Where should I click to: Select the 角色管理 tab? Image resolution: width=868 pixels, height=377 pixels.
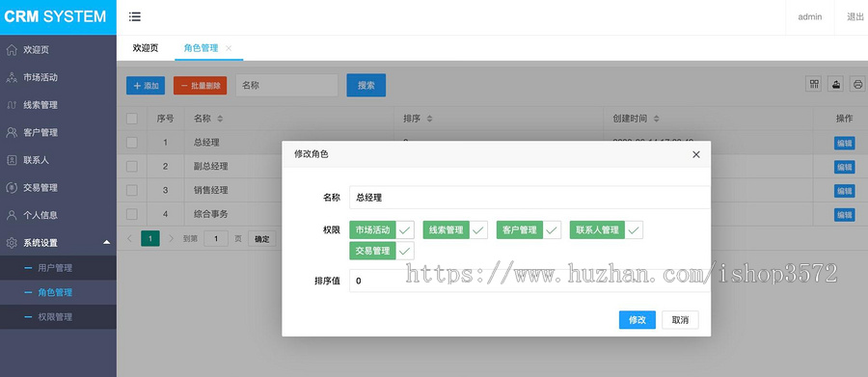(201, 48)
